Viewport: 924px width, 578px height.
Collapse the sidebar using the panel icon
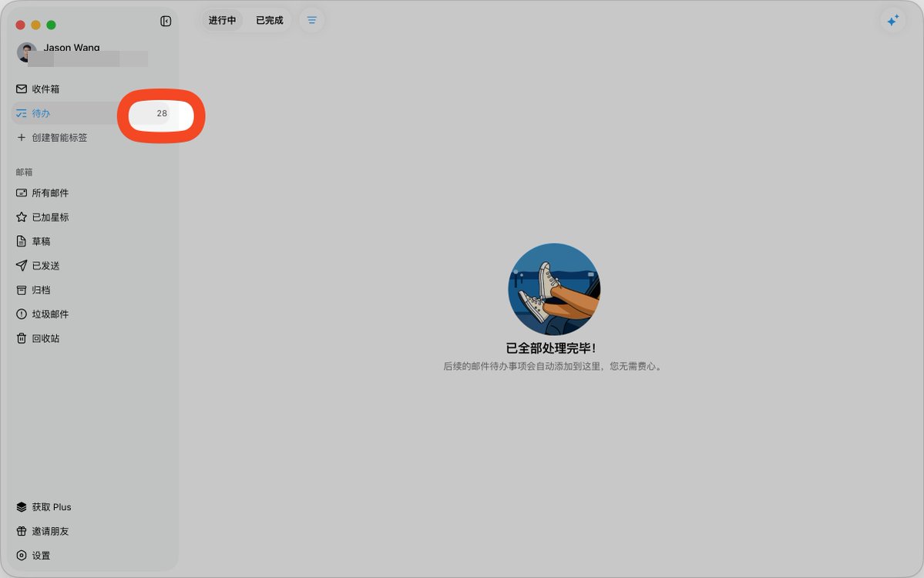166,21
